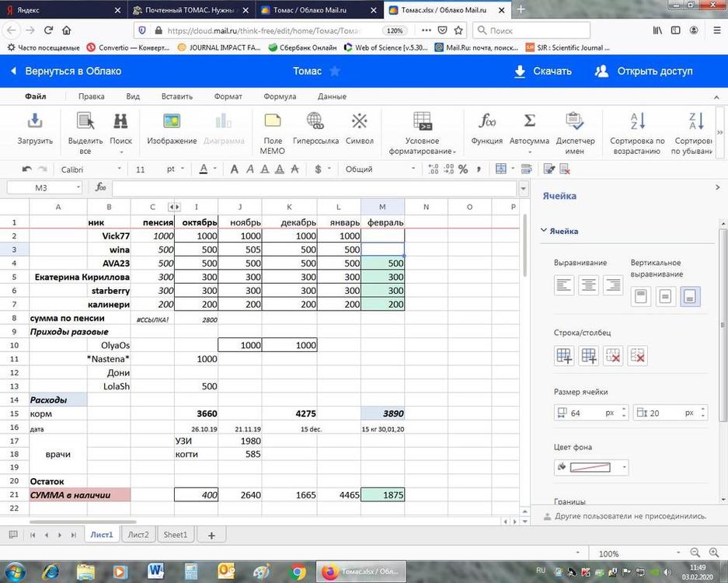This screenshot has width=728, height=583.
Task: Open the Функция insert function tool
Action: (487, 121)
